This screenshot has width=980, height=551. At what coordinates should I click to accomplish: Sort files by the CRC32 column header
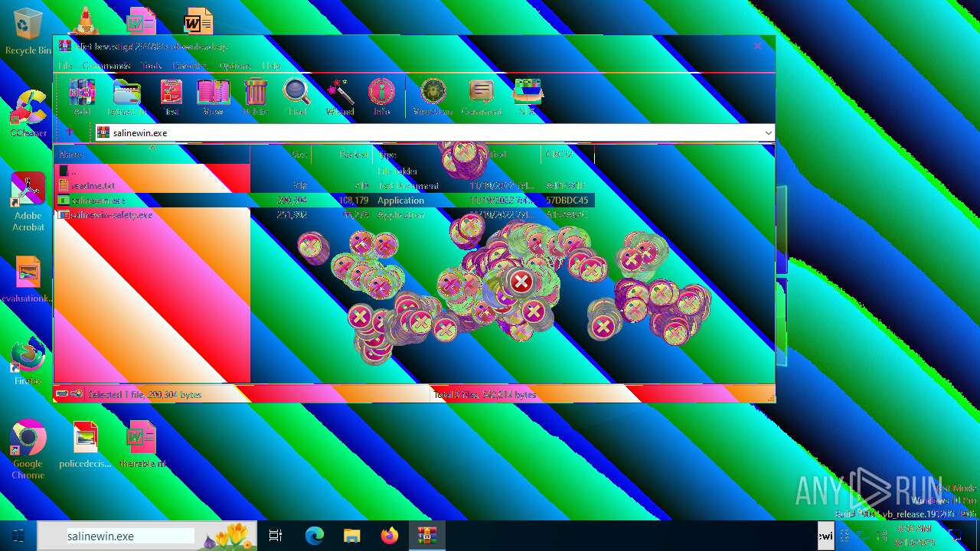[x=567, y=154]
